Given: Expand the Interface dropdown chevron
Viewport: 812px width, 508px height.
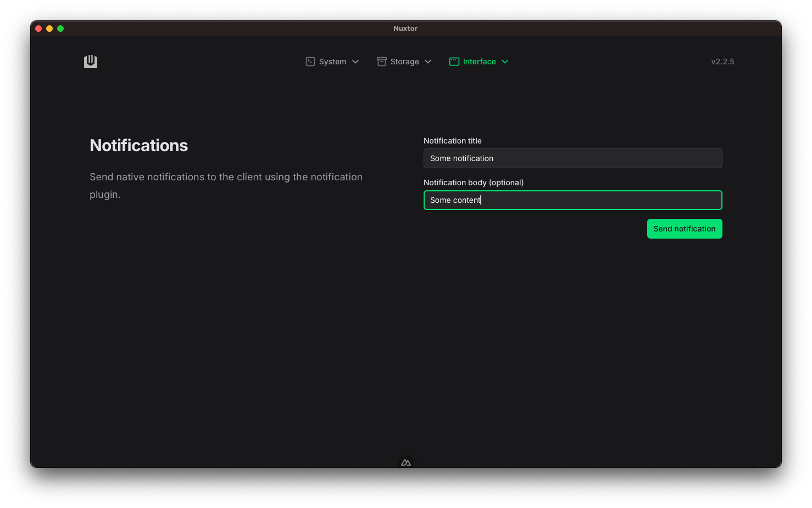Looking at the screenshot, I should (505, 62).
